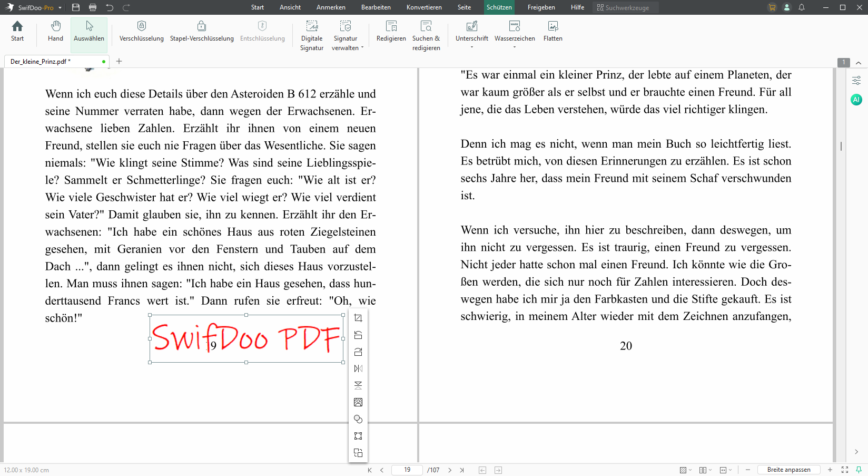Open the Verschlüsselung encryption tool
868x476 pixels.
[141, 31]
